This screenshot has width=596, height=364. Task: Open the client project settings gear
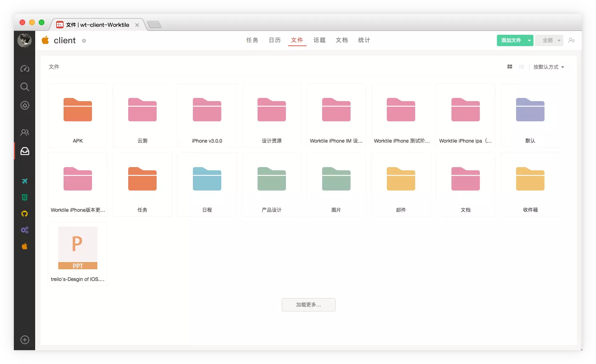pos(84,41)
